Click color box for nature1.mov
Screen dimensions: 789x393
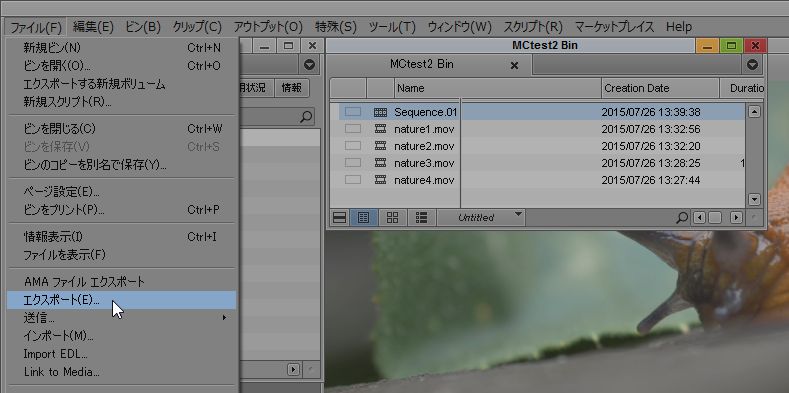click(x=353, y=129)
